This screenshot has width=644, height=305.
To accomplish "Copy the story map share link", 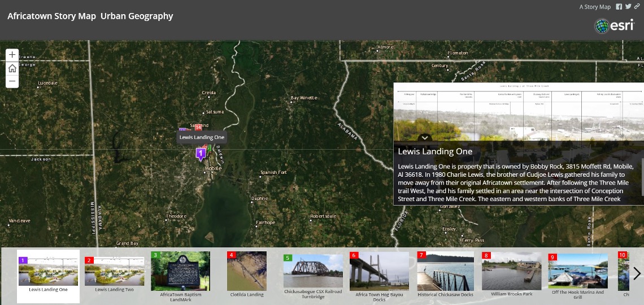I will pyautogui.click(x=637, y=7).
